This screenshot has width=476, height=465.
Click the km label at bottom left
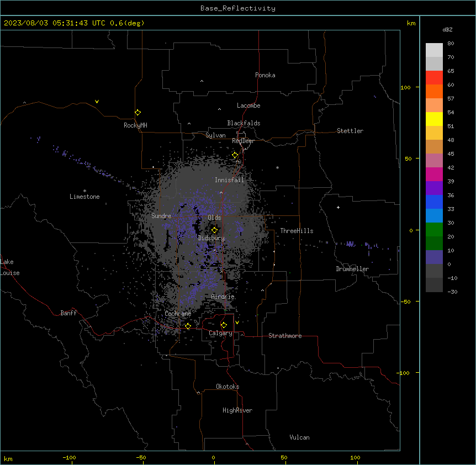[x=8, y=458]
